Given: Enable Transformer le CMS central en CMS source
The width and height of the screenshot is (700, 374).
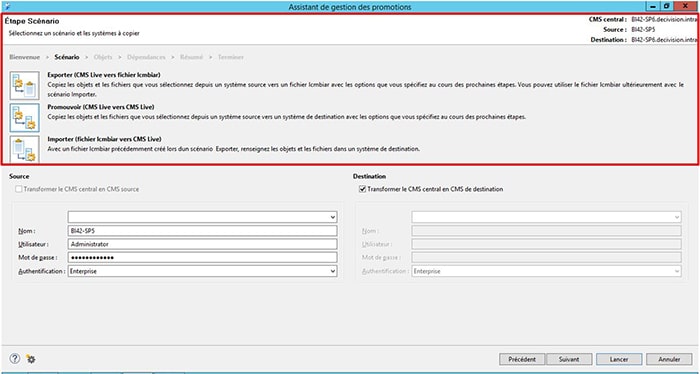Looking at the screenshot, I should (19, 189).
